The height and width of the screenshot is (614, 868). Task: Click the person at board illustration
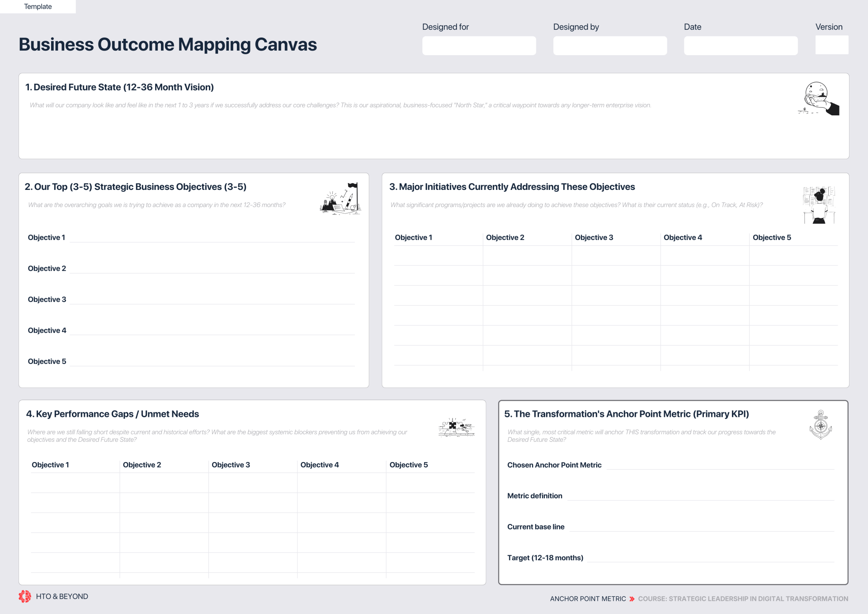tap(819, 205)
